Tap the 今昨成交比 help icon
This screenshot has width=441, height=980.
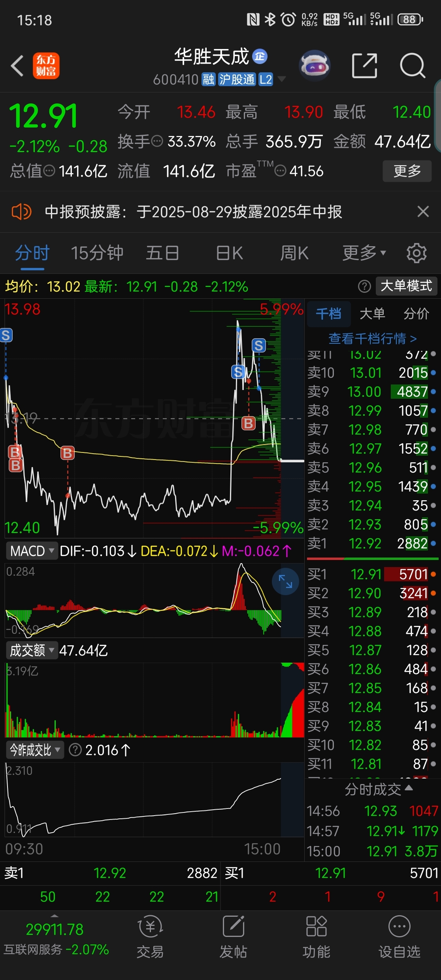coord(75,750)
